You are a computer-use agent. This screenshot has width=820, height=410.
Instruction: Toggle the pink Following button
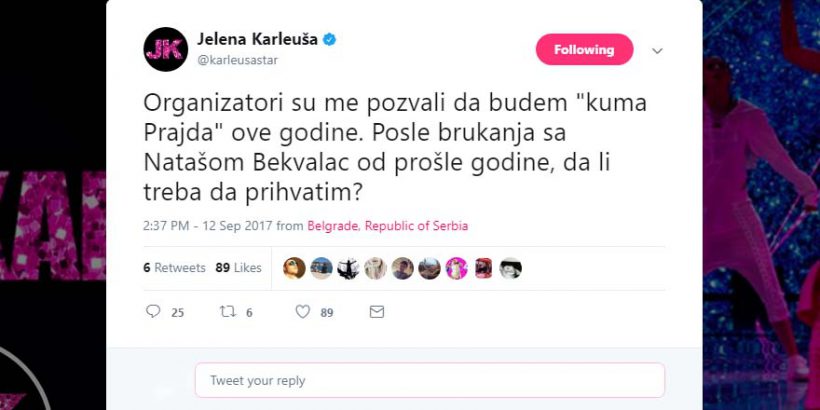click(x=584, y=50)
